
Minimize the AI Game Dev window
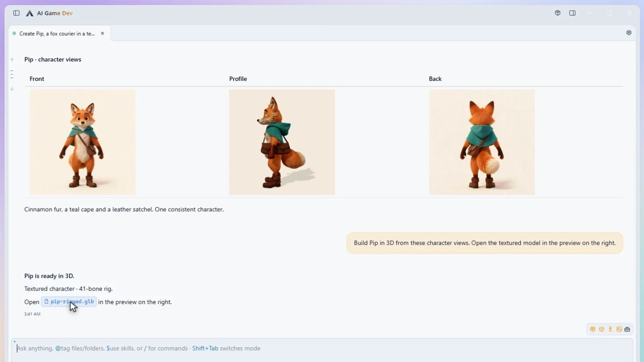[x=590, y=13]
